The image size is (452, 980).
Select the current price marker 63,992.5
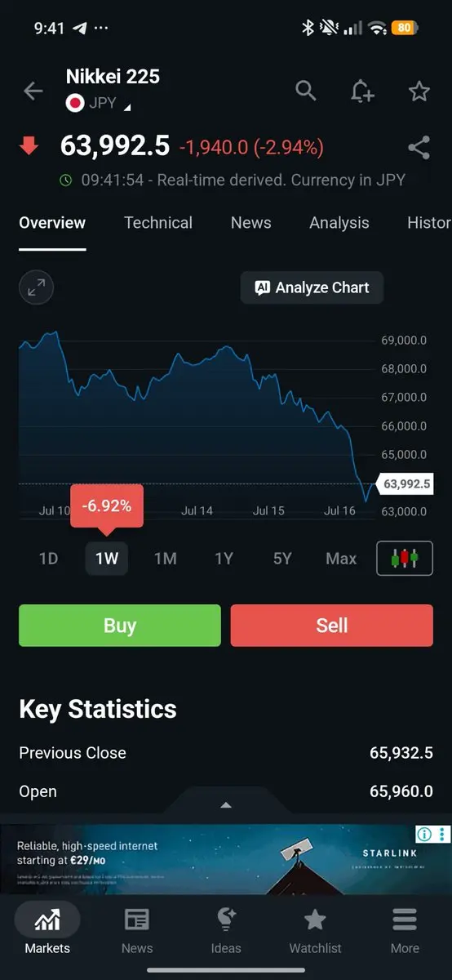point(406,483)
